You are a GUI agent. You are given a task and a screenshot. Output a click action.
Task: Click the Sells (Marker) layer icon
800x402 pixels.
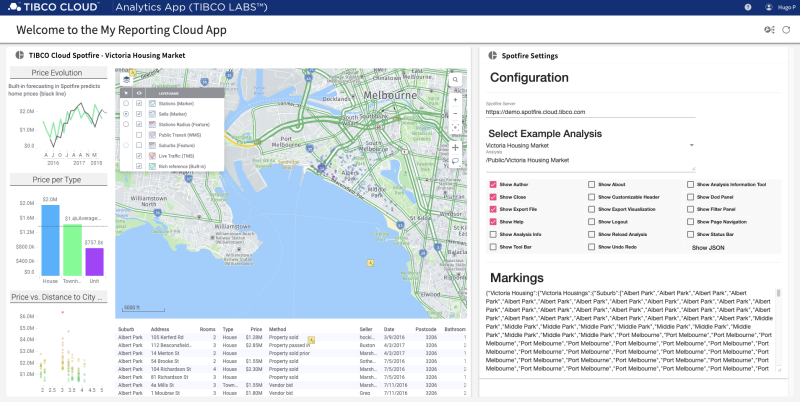coord(152,114)
